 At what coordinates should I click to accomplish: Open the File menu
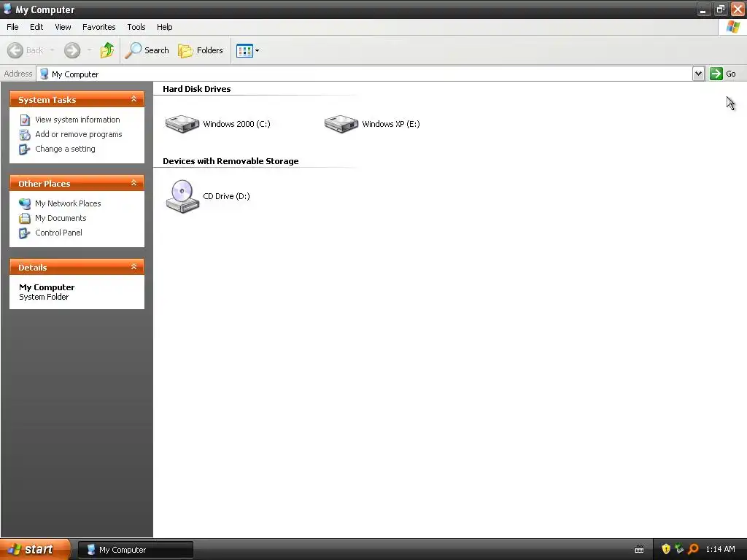(12, 27)
